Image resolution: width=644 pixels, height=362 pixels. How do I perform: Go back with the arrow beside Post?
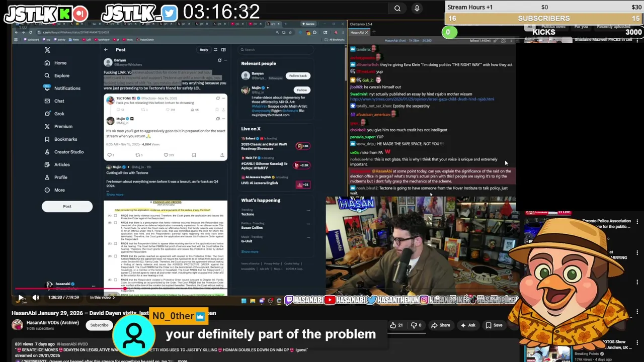pos(106,49)
